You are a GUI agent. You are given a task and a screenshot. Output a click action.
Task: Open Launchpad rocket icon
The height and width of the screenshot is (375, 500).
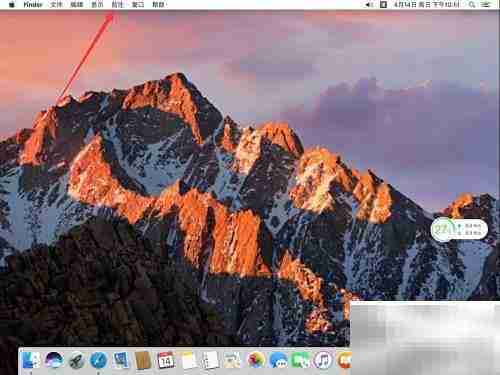[x=76, y=361]
